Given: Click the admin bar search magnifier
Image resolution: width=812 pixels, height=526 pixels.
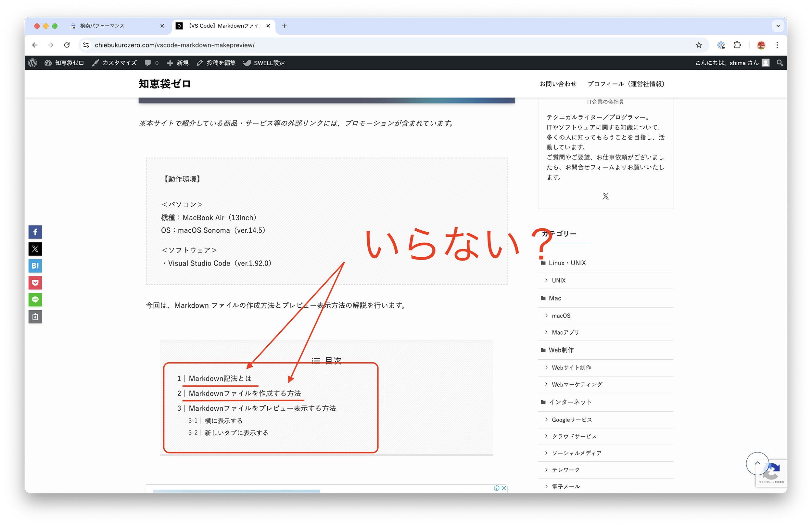Looking at the screenshot, I should tap(780, 63).
